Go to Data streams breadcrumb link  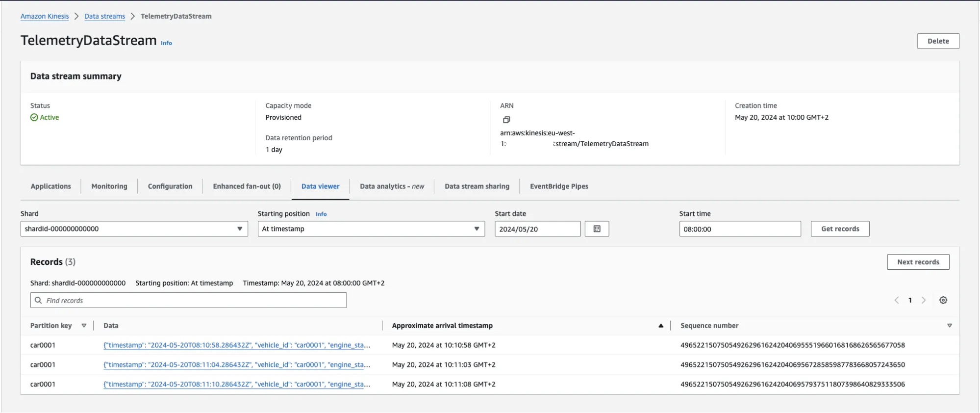(x=104, y=16)
